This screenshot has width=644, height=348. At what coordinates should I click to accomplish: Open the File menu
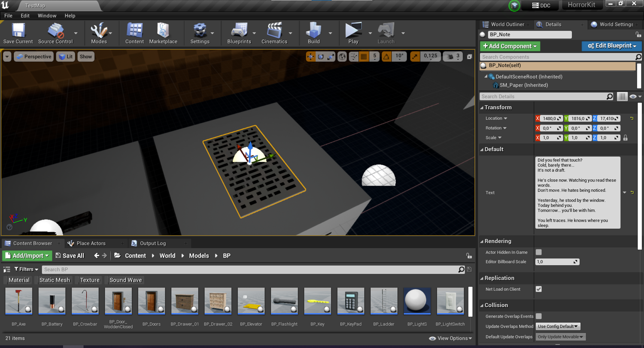click(x=8, y=16)
